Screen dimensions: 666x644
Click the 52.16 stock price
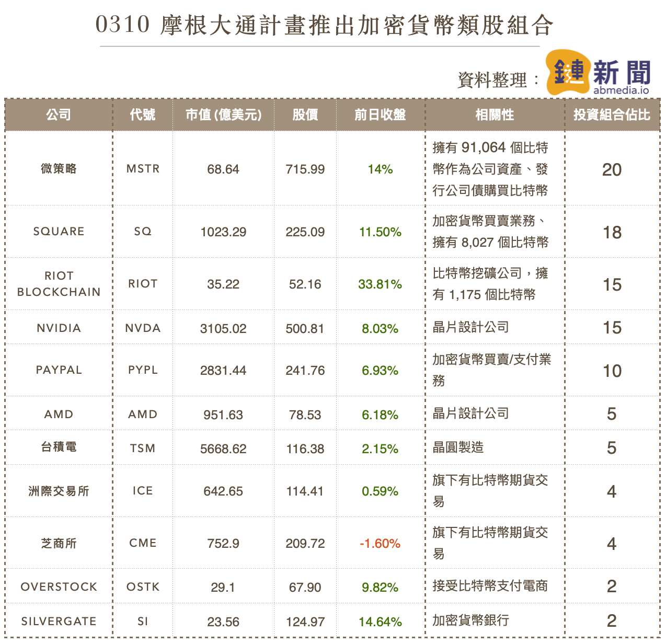click(x=305, y=284)
